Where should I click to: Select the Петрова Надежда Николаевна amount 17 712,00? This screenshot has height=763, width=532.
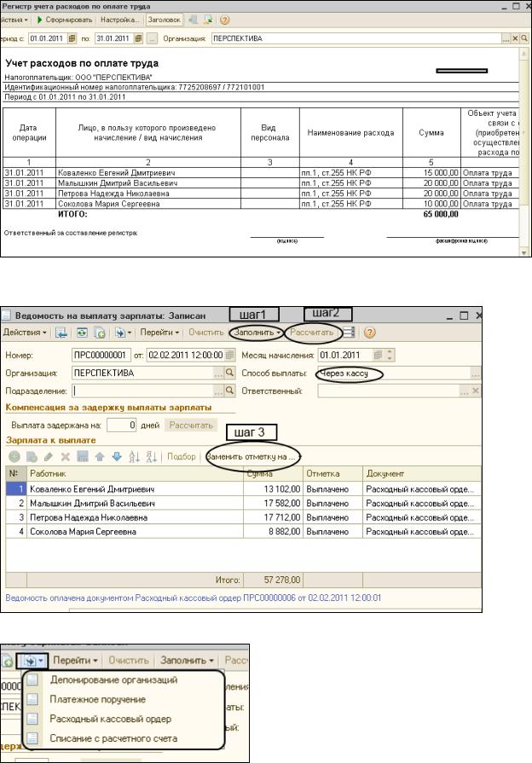(273, 517)
